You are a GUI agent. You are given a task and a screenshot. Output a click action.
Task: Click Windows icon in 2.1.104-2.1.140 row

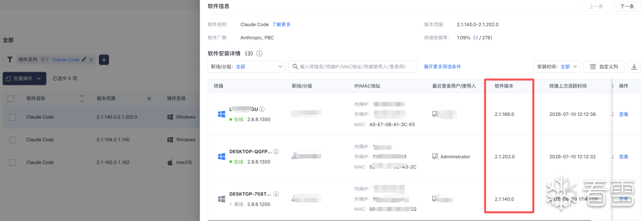[170, 140]
